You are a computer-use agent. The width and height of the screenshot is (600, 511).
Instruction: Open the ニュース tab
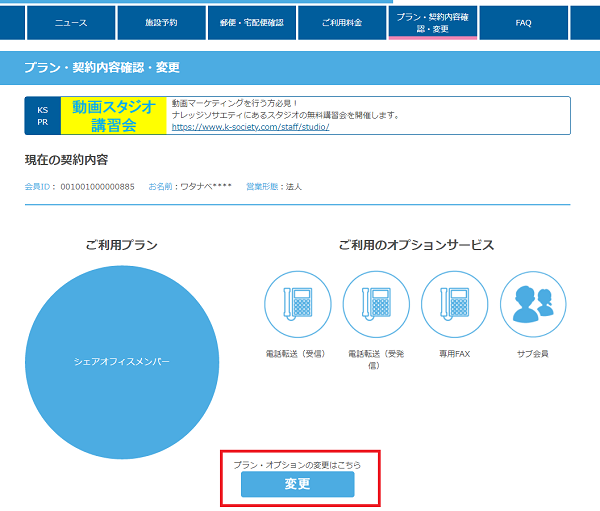point(70,23)
